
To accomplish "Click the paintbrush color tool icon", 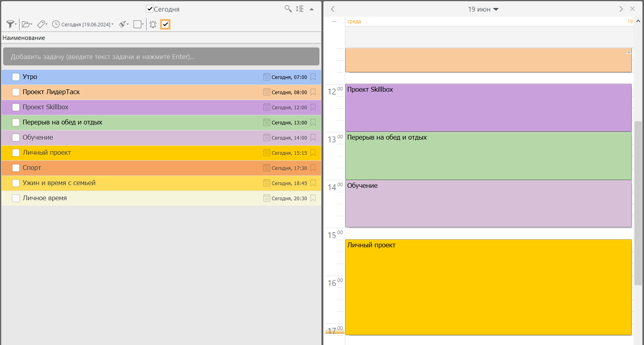I will [x=123, y=24].
